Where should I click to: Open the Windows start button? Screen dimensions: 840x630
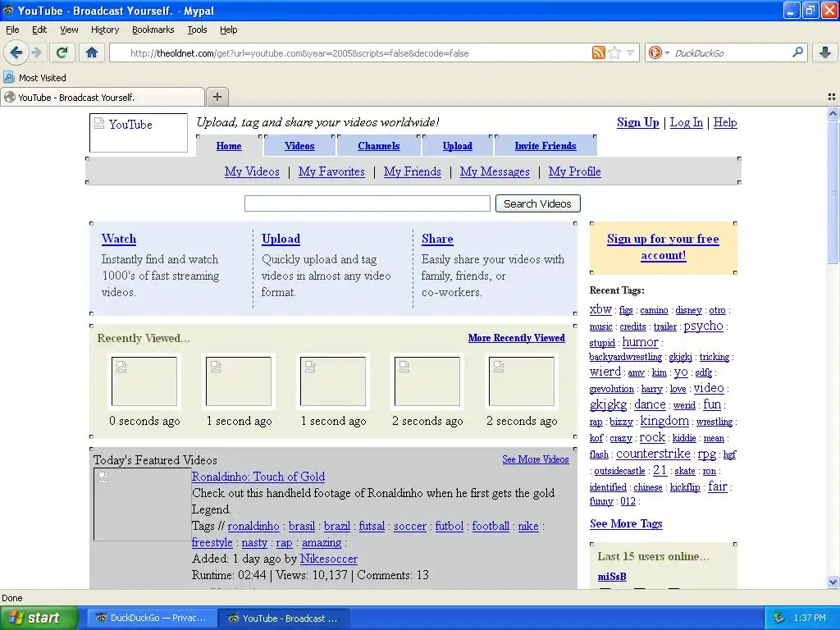click(x=39, y=619)
